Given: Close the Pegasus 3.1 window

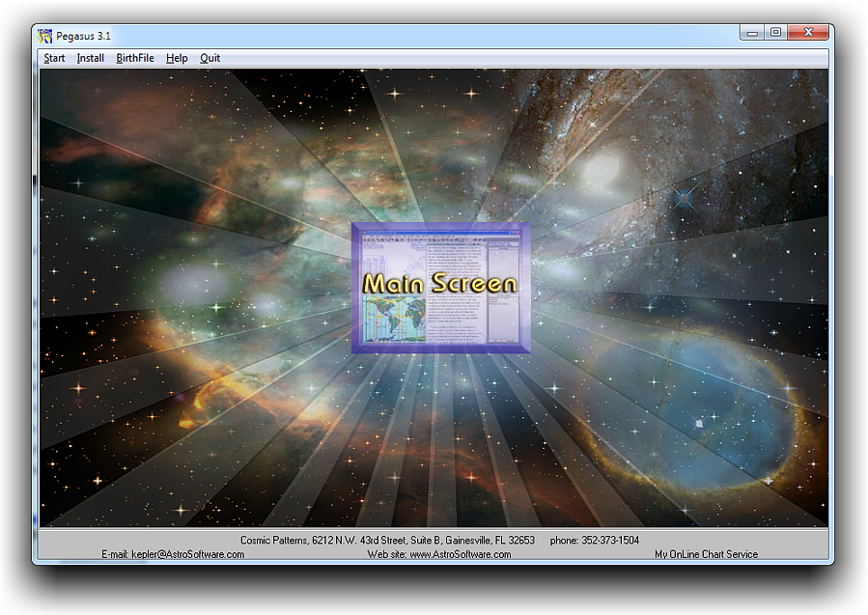Looking at the screenshot, I should 808,33.
